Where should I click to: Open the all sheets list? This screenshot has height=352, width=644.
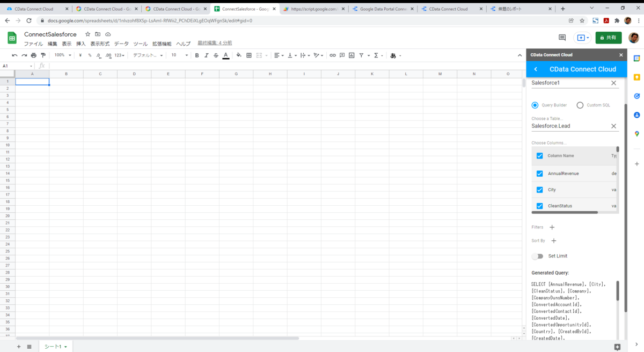click(30, 347)
